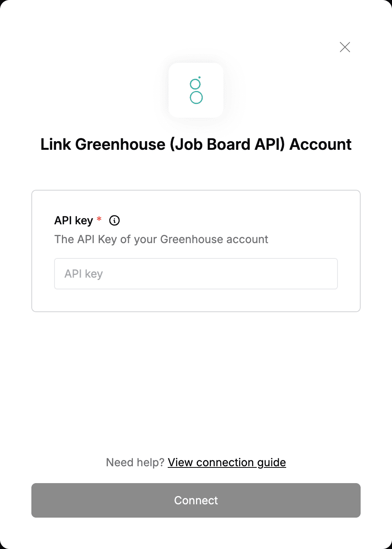Click the 'Need help?' text
The image size is (392, 549).
(135, 462)
